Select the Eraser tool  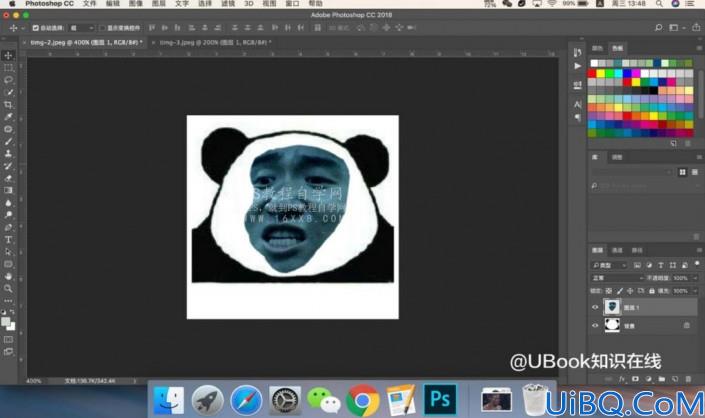(8, 178)
